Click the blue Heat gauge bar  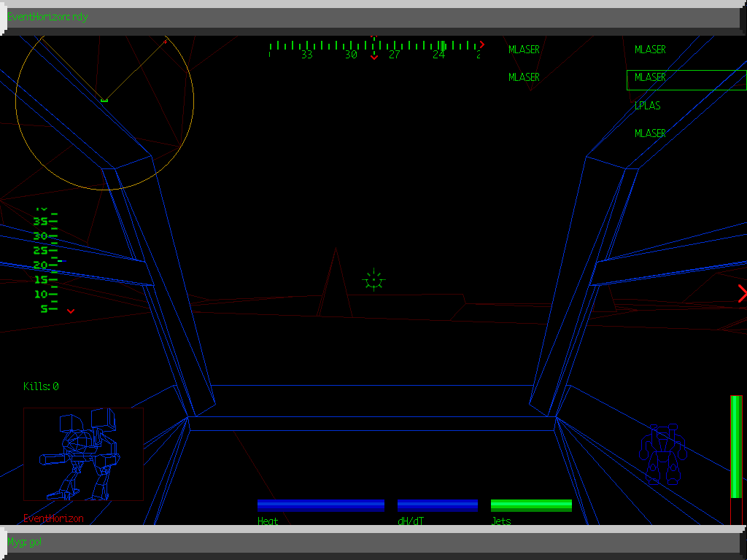pyautogui.click(x=320, y=505)
